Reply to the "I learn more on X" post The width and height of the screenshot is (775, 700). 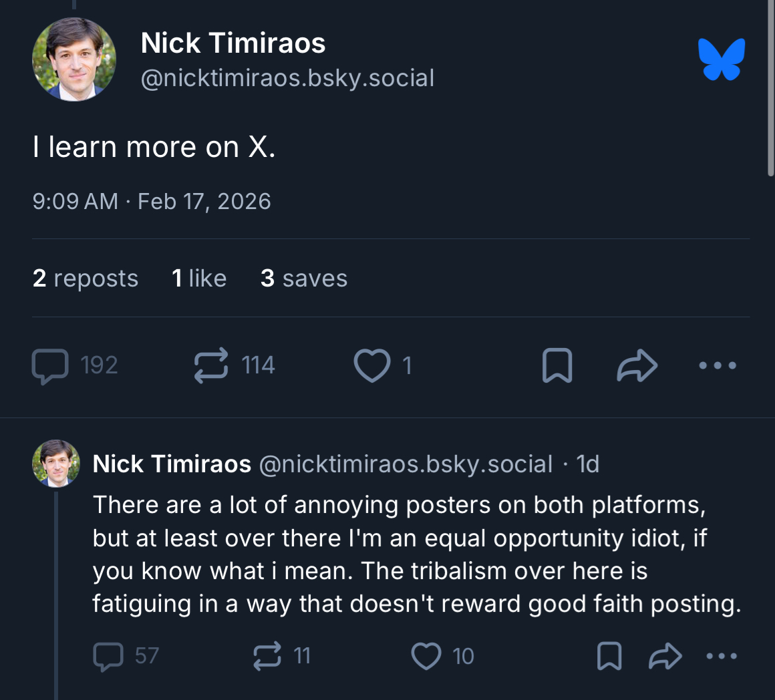tap(51, 365)
